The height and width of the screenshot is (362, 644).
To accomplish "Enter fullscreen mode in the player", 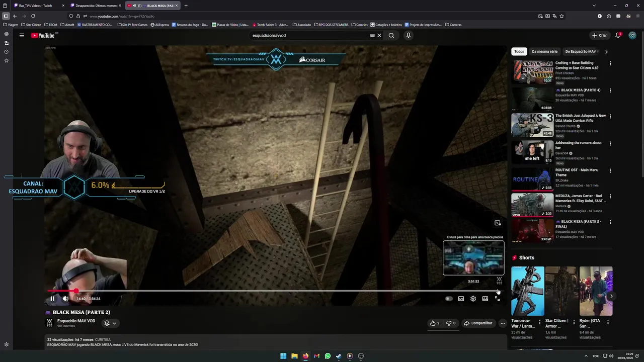I will (497, 299).
